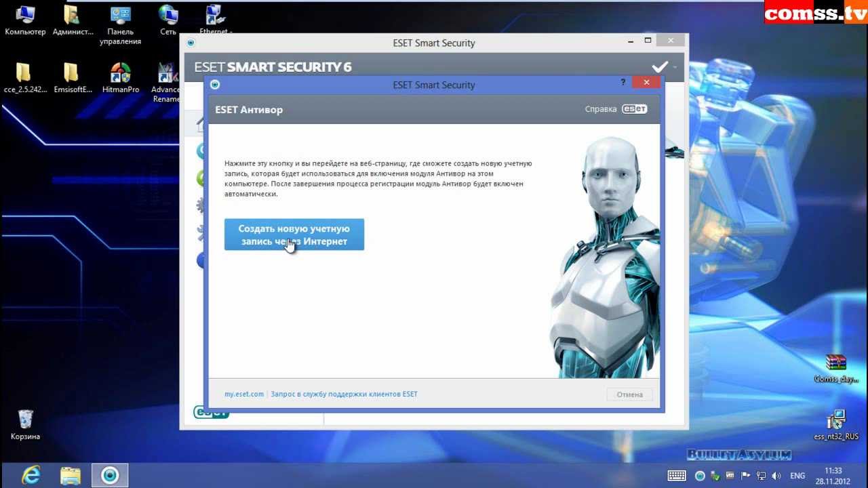This screenshot has height=488, width=868.
Task: Click the VM tools tray icon
Action: point(732,476)
